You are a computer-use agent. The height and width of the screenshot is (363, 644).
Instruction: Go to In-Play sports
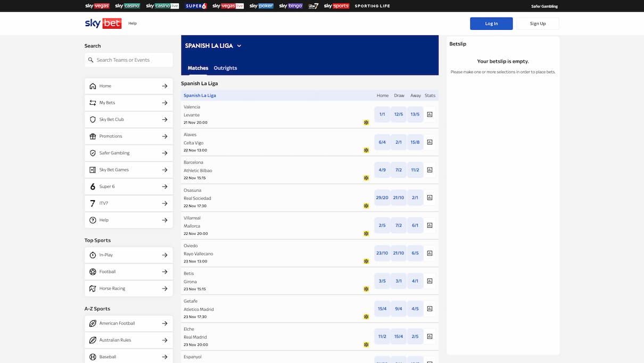click(129, 255)
